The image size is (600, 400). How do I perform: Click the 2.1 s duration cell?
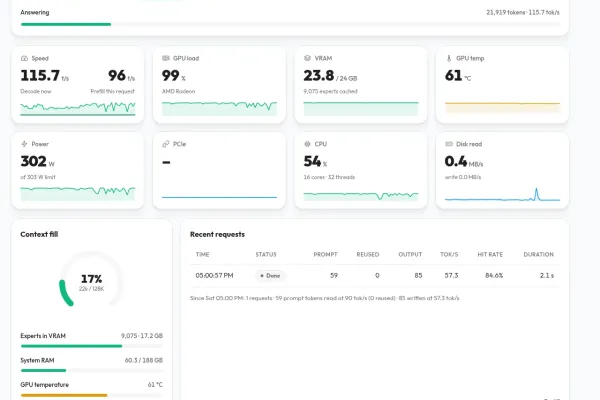(x=547, y=276)
